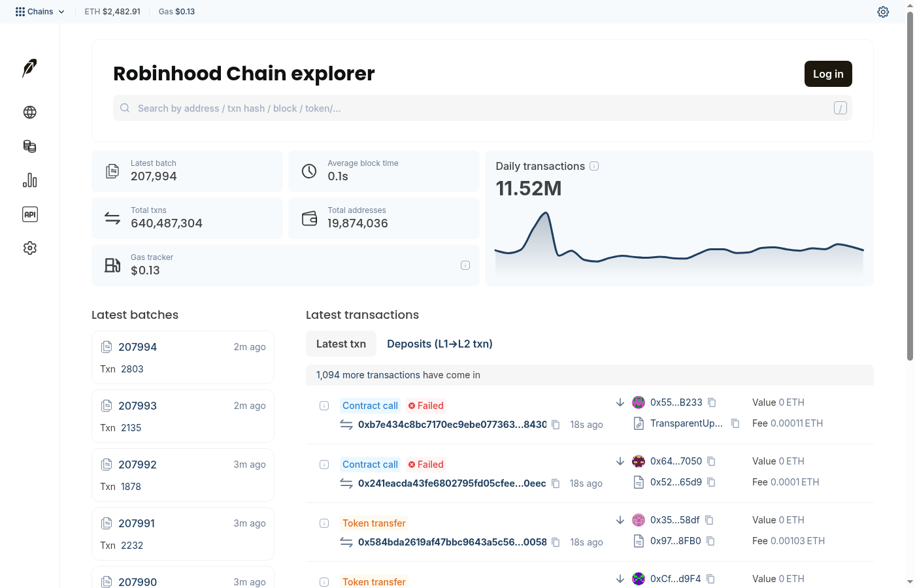
Task: Open the Charts & stats sidebar icon
Action: click(x=29, y=180)
